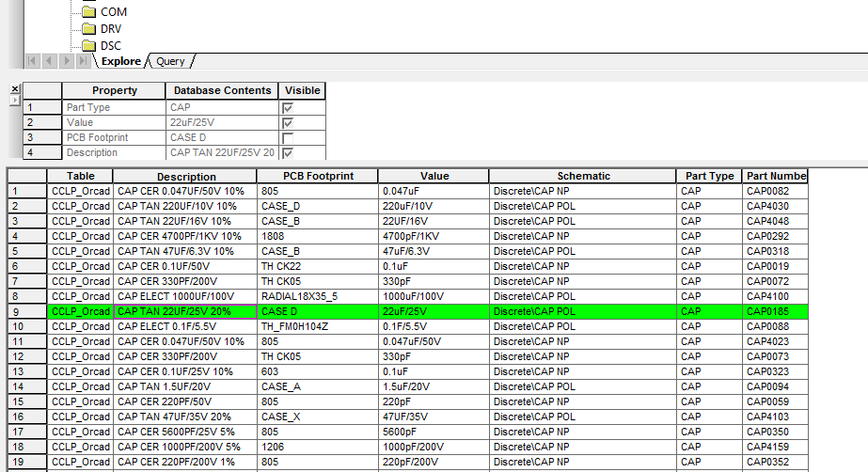Select table row header 1
This screenshot has height=472, width=868.
(x=27, y=191)
